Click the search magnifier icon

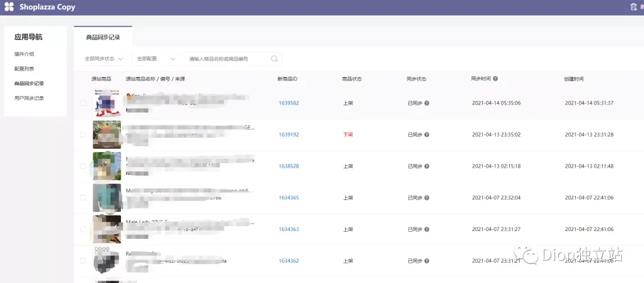click(274, 59)
